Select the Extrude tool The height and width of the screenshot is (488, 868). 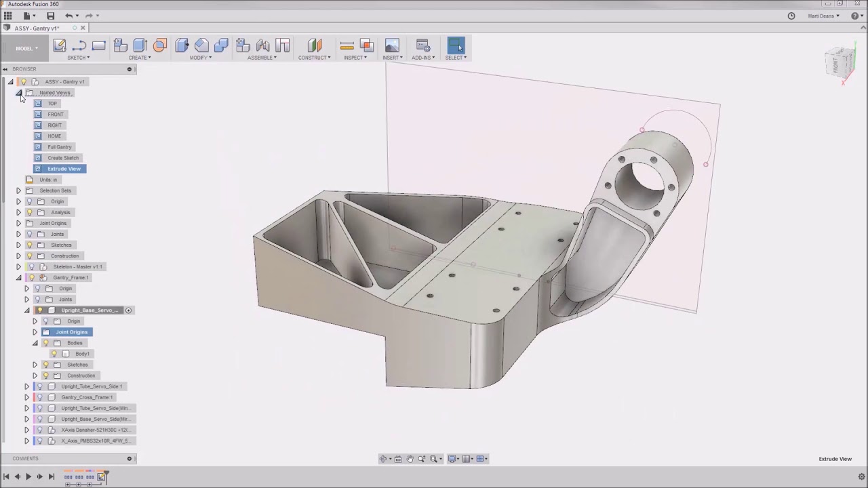[140, 45]
